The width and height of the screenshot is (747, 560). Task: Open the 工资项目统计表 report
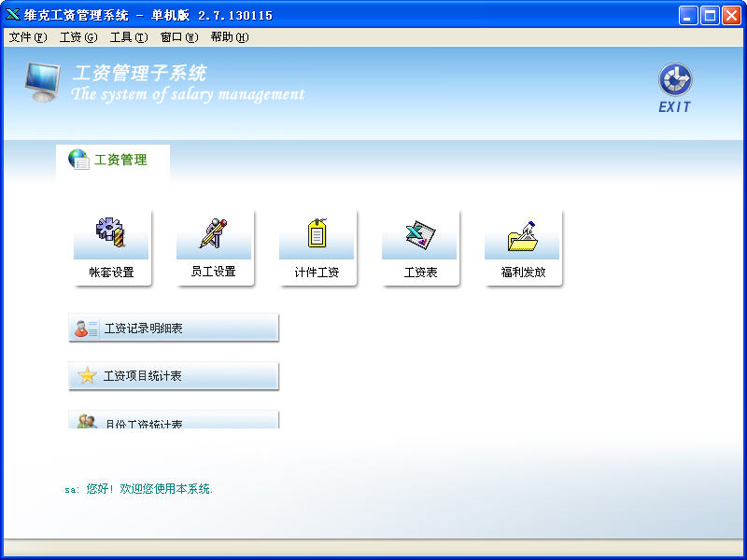coord(174,376)
